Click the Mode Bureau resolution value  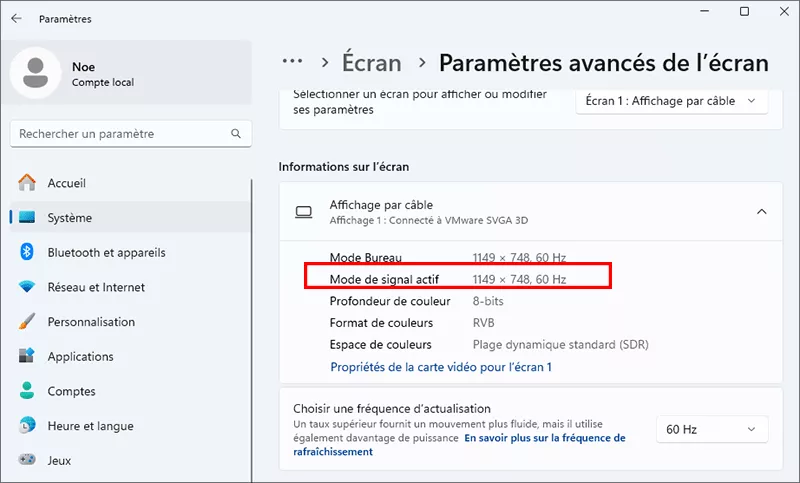[x=519, y=258]
